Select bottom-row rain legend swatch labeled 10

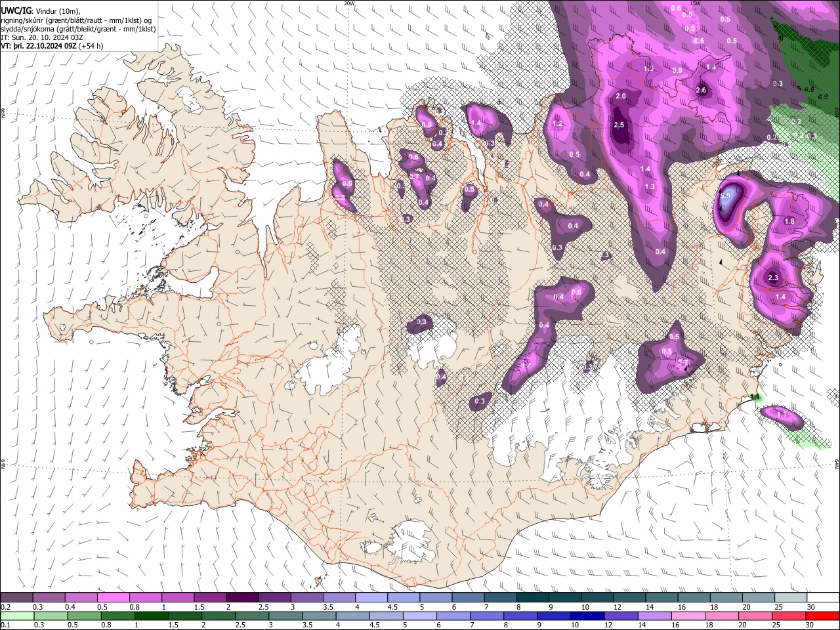tap(588, 616)
